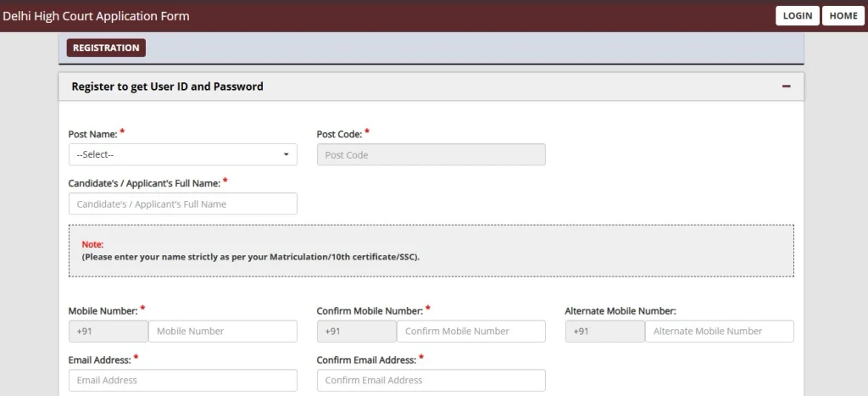
Task: Click the 'Post Name:' label
Action: coord(93,134)
